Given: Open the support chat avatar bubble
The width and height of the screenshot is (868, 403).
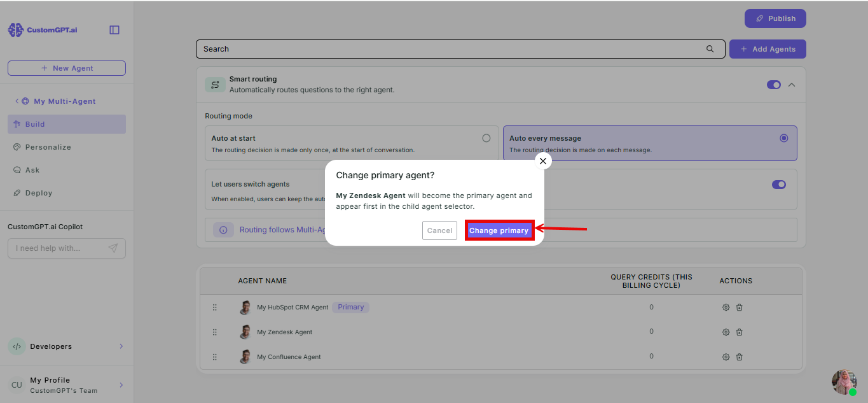Looking at the screenshot, I should [x=844, y=382].
